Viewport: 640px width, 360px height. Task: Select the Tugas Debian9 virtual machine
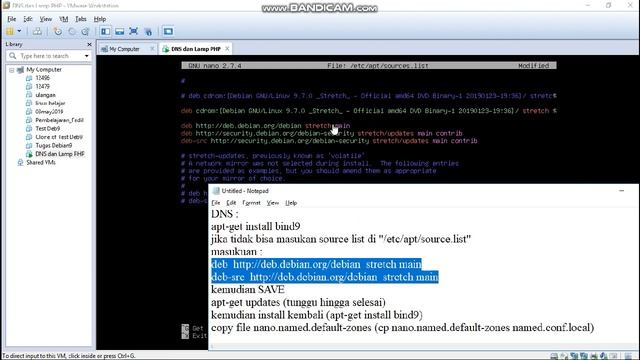54,145
